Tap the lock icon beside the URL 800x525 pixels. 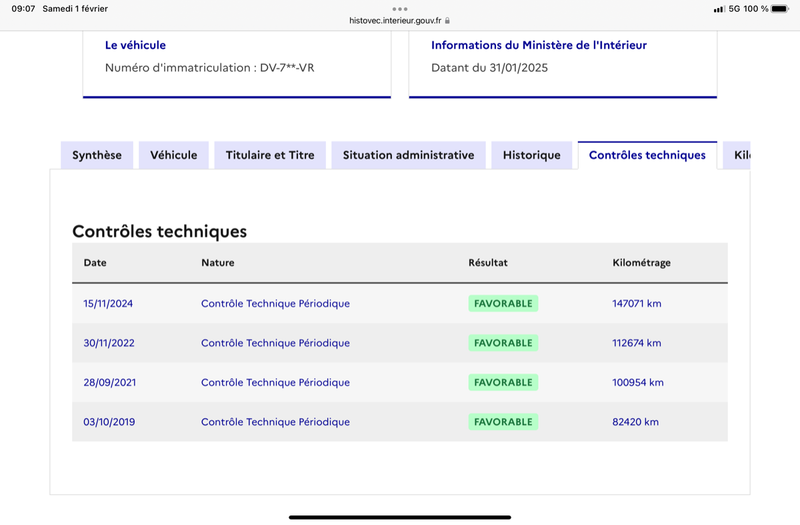[447, 21]
